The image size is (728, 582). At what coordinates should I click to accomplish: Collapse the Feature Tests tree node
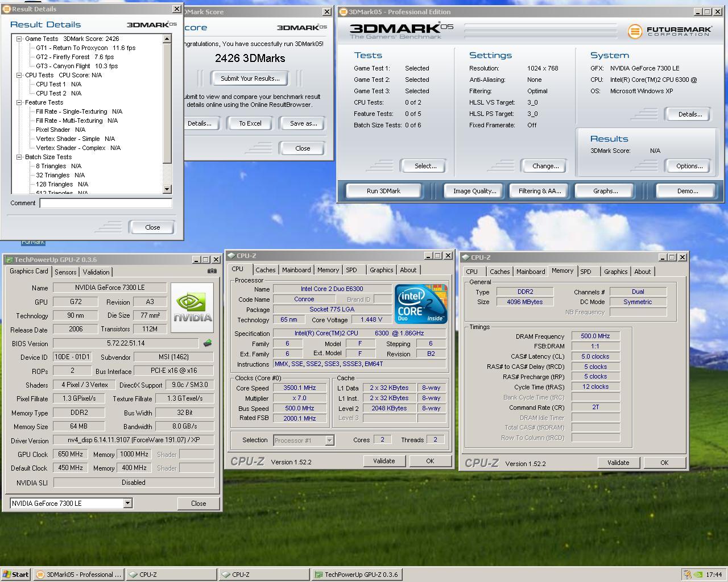(x=19, y=102)
